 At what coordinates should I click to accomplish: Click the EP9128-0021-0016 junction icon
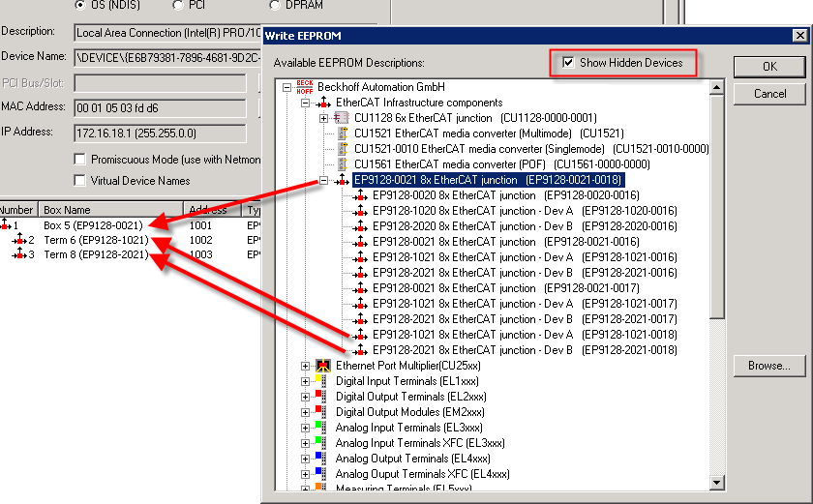pyautogui.click(x=360, y=243)
